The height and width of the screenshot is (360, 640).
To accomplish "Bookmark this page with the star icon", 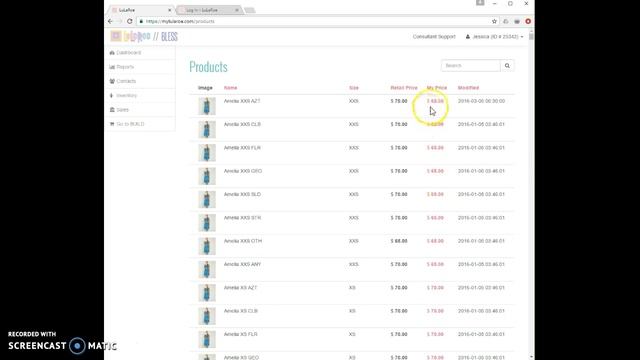I will [494, 21].
